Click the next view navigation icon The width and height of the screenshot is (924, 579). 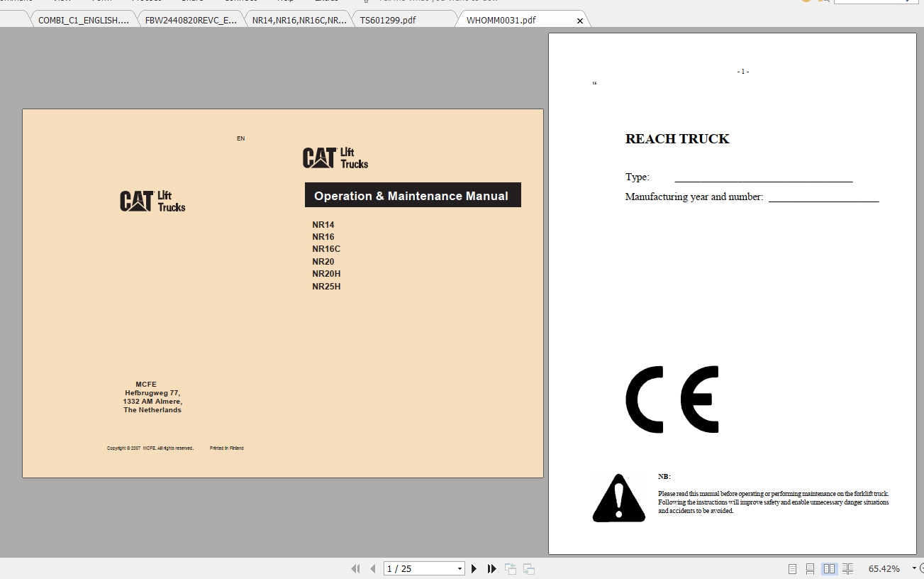tap(528, 568)
